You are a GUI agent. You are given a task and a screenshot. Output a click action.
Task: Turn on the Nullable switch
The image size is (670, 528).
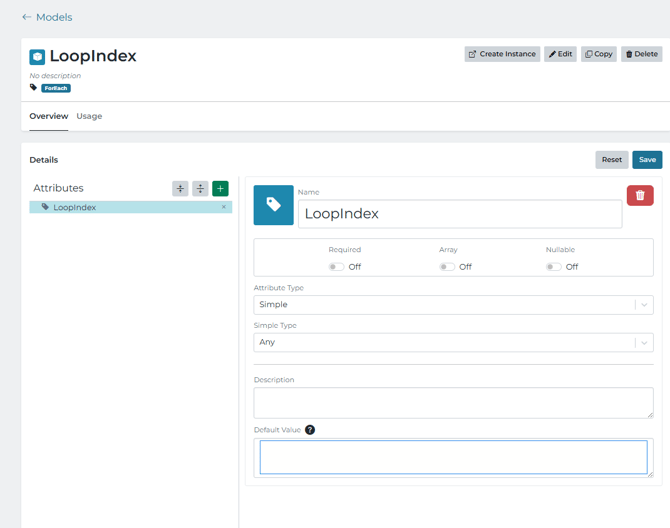point(553,267)
